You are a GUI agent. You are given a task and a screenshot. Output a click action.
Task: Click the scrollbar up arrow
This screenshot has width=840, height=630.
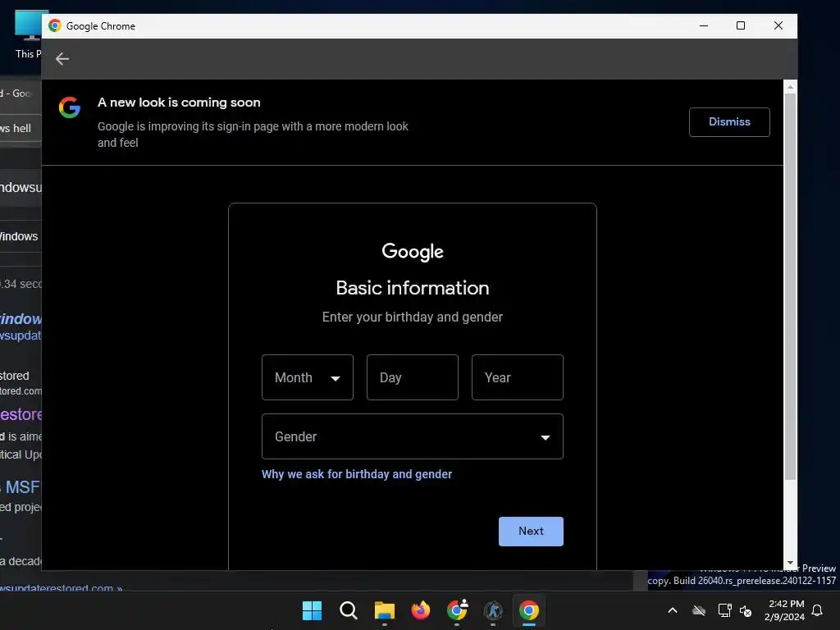[790, 86]
